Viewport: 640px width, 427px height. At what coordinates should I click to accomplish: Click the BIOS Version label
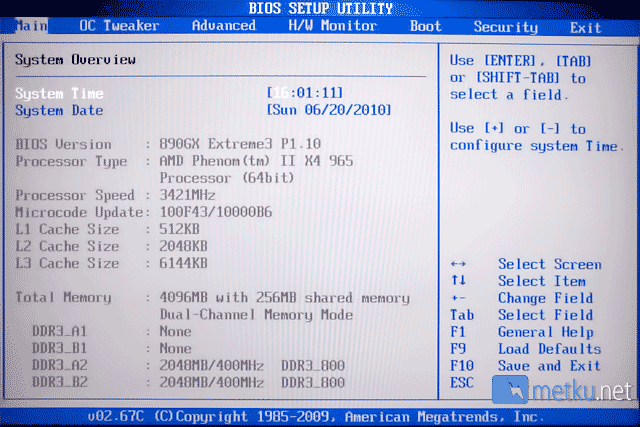[63, 144]
